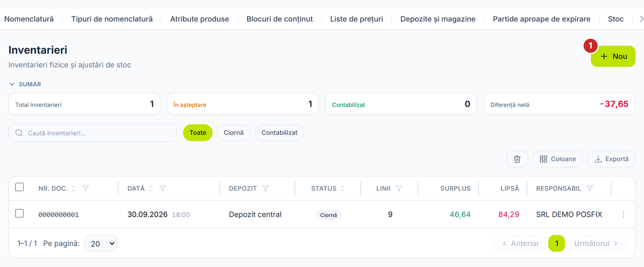Open the Nomenclatură tab
Viewport: 644px width, 267px height.
29,19
